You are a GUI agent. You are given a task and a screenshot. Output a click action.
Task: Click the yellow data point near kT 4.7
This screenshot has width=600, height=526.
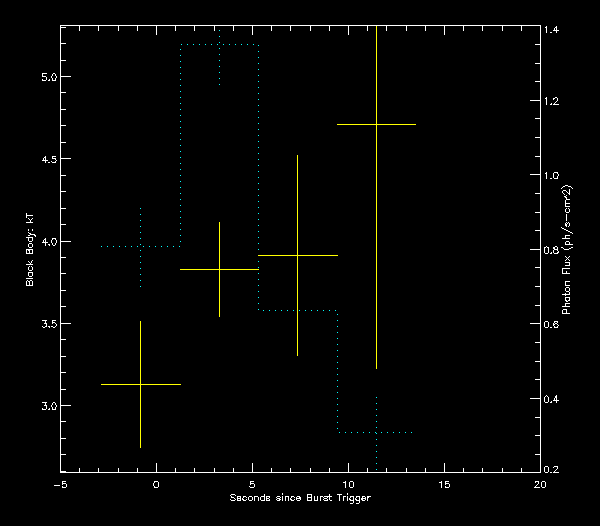click(376, 124)
